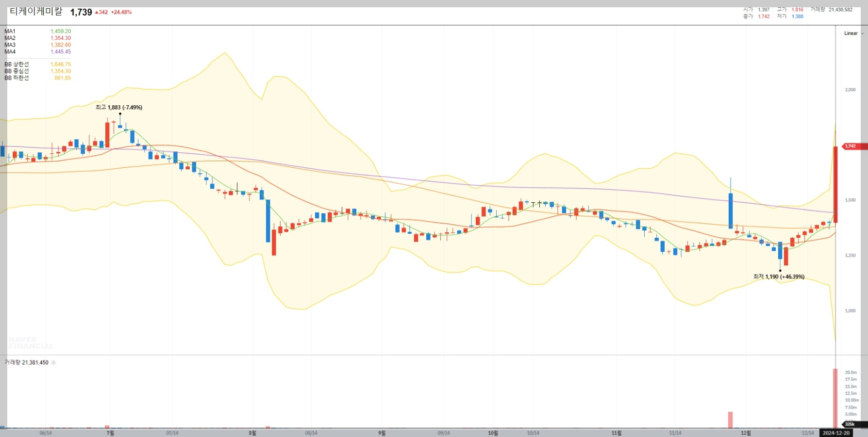The image size is (868, 437).
Task: Click the 11/14 date axis label
Action: tap(675, 433)
